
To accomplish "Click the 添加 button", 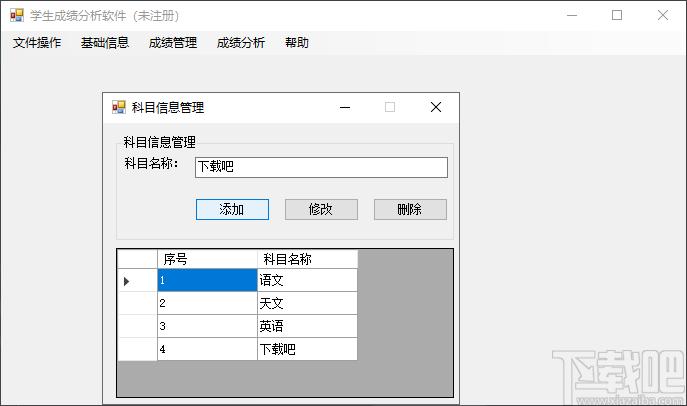I will [232, 209].
